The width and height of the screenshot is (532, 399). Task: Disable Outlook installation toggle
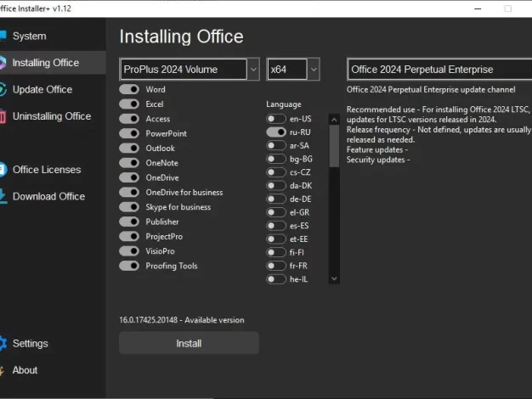coord(129,149)
